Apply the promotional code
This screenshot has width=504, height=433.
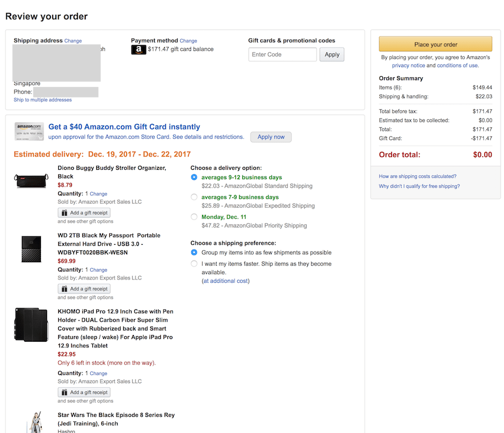pos(332,55)
